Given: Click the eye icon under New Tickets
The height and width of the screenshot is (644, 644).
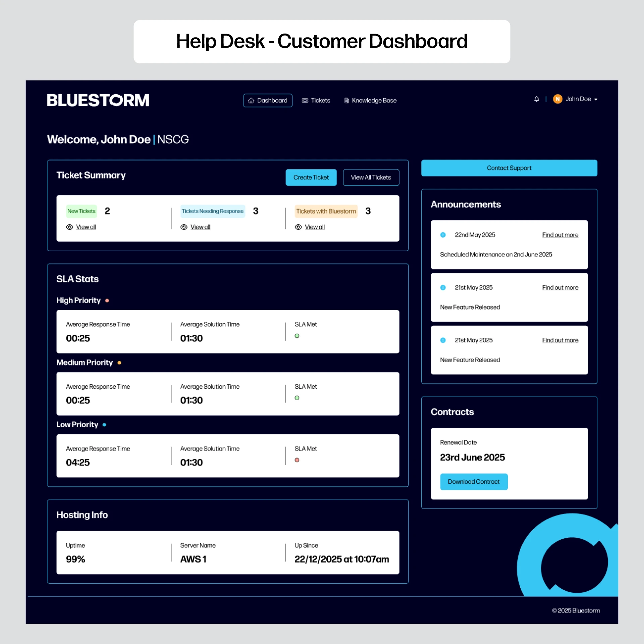Looking at the screenshot, I should [x=69, y=227].
